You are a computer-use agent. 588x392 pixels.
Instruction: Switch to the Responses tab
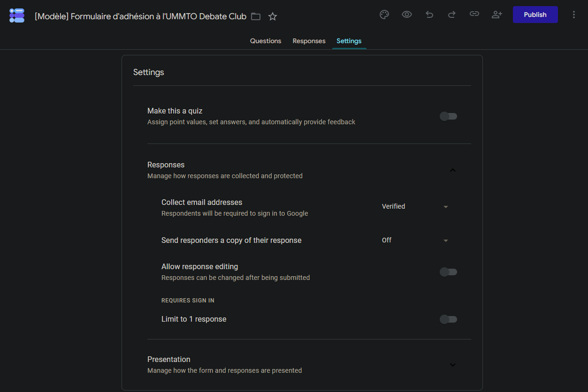click(x=309, y=41)
